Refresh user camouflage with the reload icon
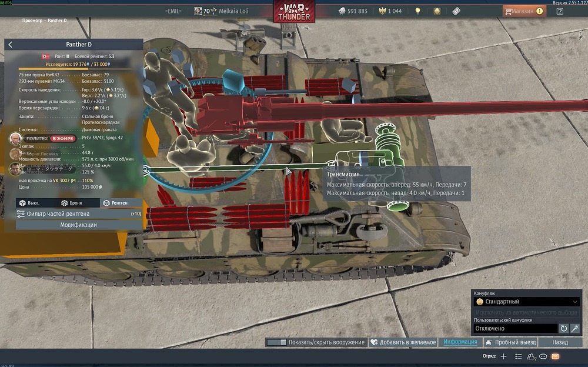Image resolution: width=588 pixels, height=367 pixels. click(x=564, y=328)
